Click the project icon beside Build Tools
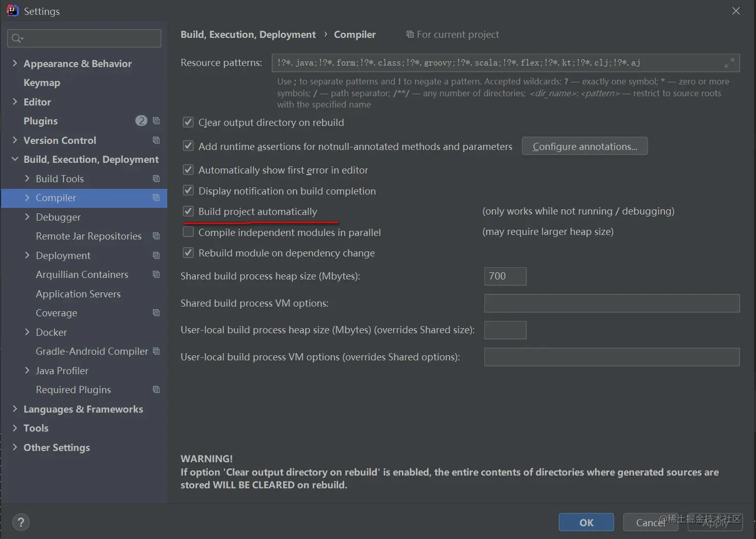The height and width of the screenshot is (539, 756). click(x=157, y=179)
